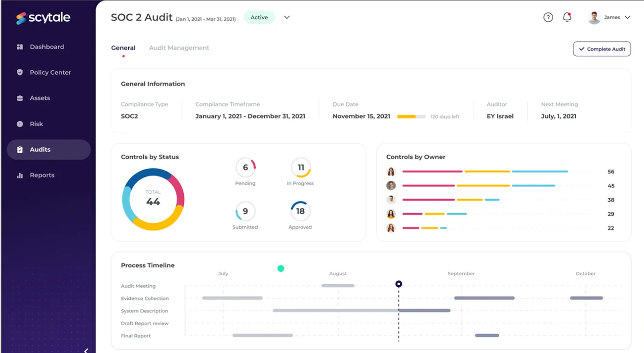Click the yellow bar in the 45 controls row
644x353 pixels.
click(x=483, y=186)
